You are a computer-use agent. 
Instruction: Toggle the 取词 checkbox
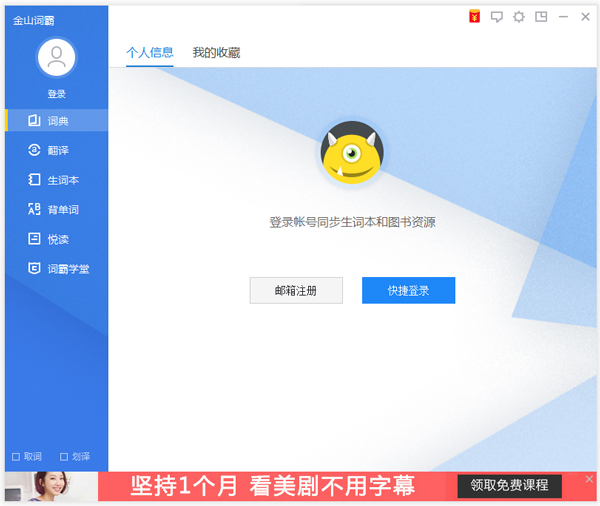click(x=16, y=457)
